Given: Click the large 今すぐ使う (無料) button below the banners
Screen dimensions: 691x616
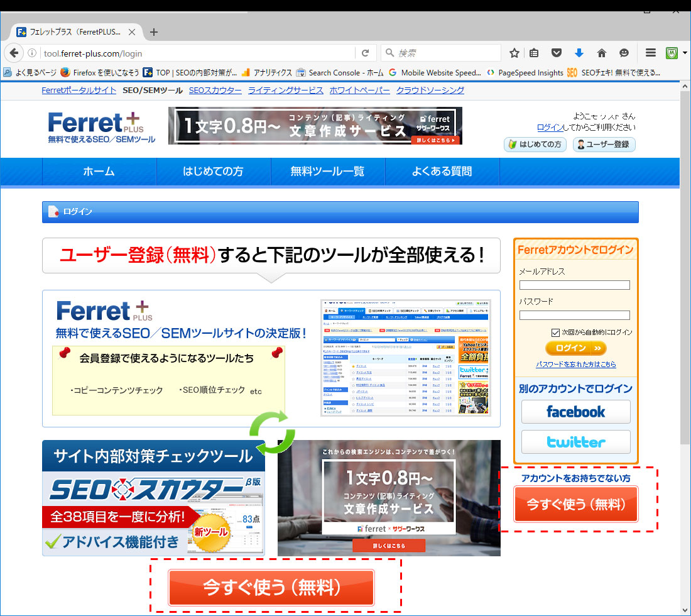Looking at the screenshot, I should coord(271,588).
